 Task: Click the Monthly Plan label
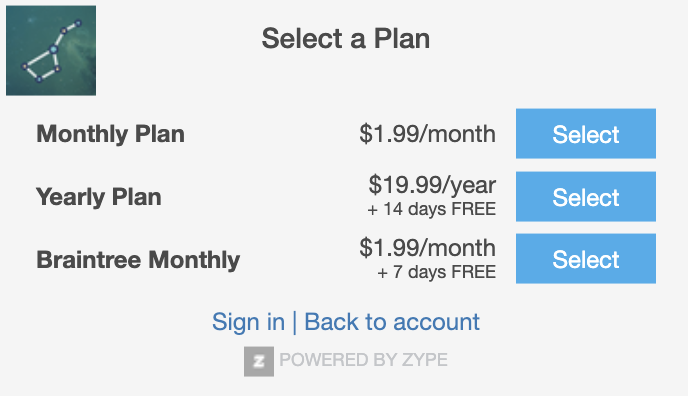pos(111,134)
